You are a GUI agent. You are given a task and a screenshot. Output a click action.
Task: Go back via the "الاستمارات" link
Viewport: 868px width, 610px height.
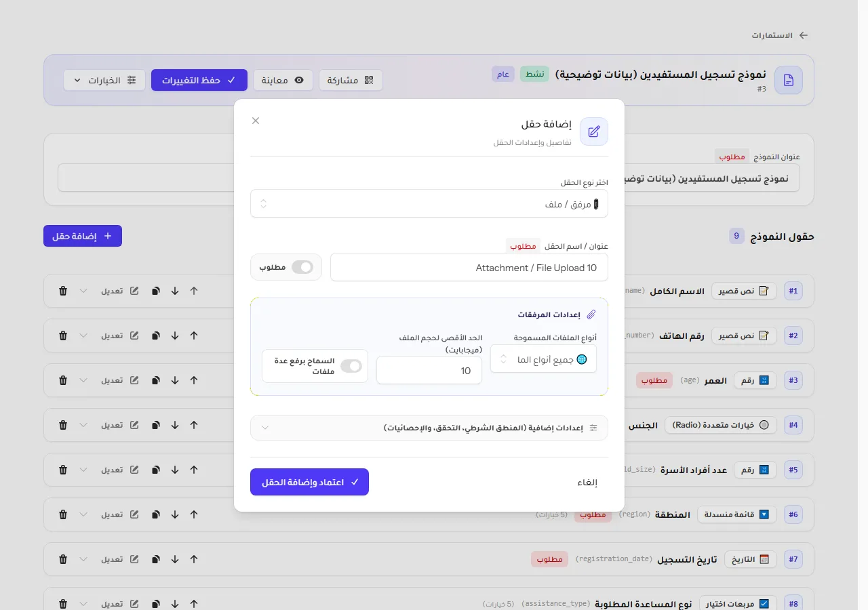coord(780,35)
